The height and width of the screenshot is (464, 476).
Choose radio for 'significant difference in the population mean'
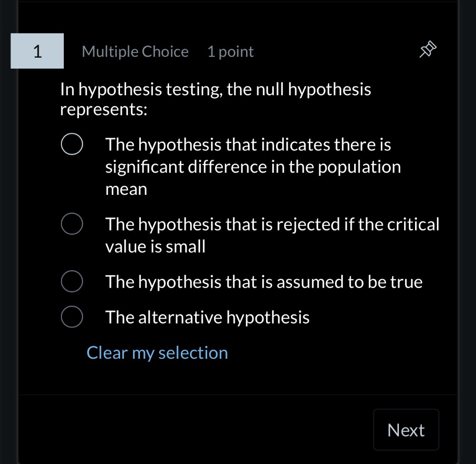72,144
